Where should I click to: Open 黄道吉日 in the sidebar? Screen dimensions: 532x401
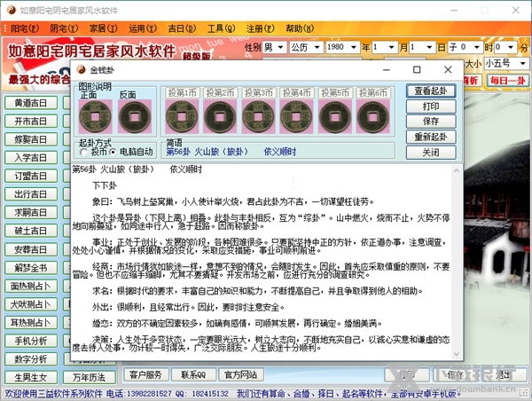tap(31, 103)
